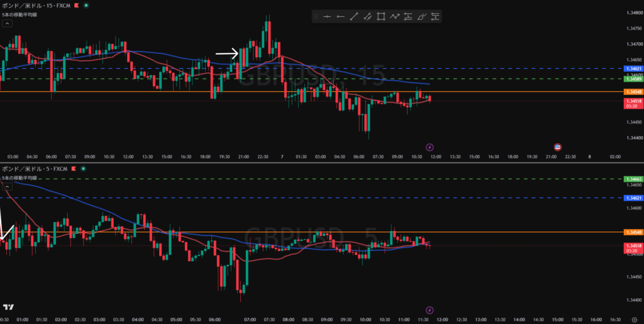The height and width of the screenshot is (324, 644).
Task: Select the short position tool
Action: [x=435, y=16]
